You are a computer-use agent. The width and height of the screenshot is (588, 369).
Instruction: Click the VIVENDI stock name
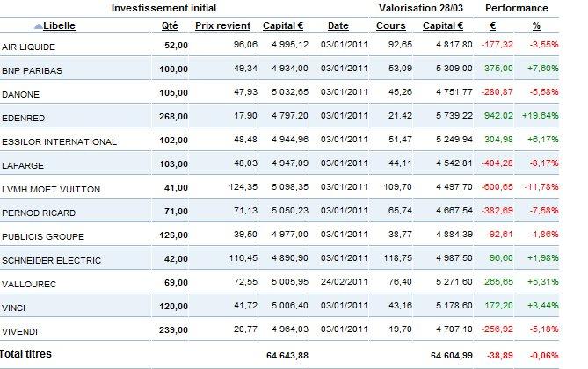(22, 331)
